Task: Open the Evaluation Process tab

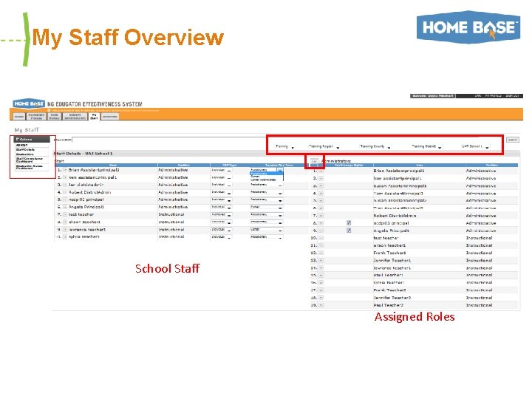Action: click(36, 117)
